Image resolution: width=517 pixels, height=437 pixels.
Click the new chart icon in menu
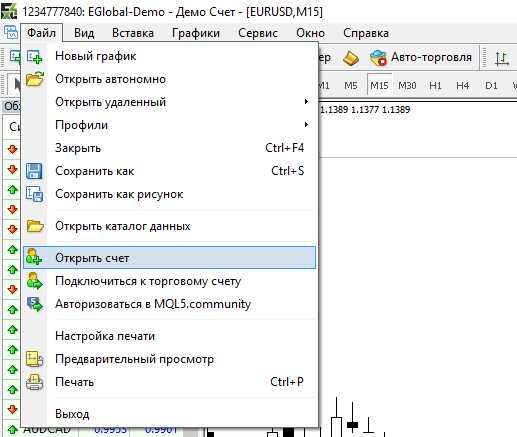(x=35, y=56)
